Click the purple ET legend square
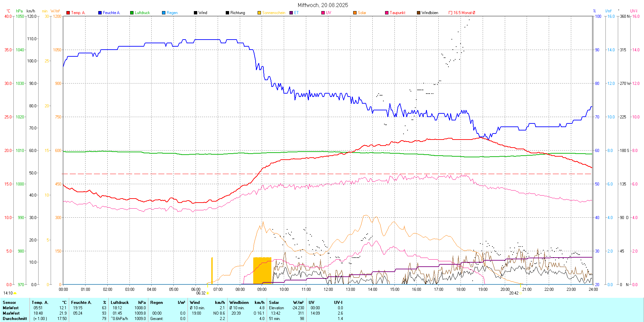The image size is (644, 322). (291, 13)
